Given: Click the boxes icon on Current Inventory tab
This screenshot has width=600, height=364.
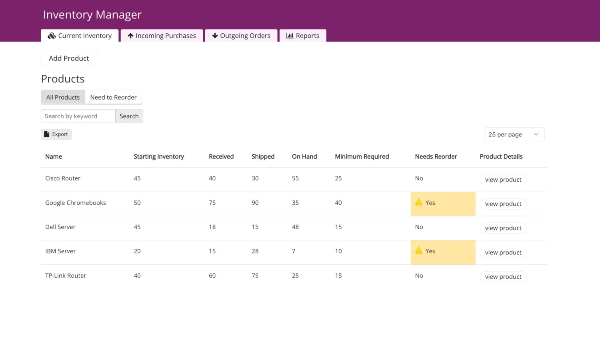Looking at the screenshot, I should (x=52, y=36).
